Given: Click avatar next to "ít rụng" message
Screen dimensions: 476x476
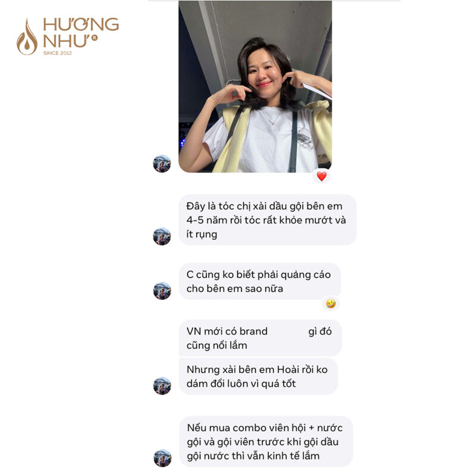Looking at the screenshot, I should pos(162,236).
